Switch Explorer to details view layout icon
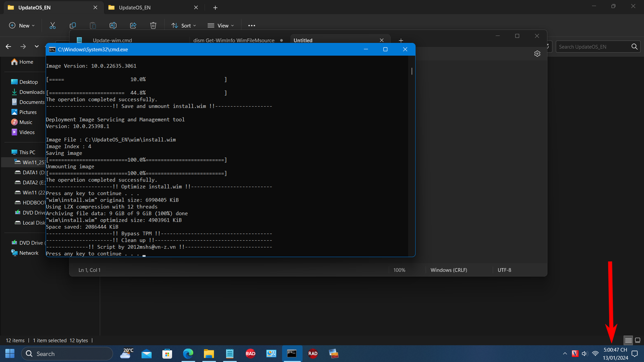The image size is (644, 362). point(628,340)
